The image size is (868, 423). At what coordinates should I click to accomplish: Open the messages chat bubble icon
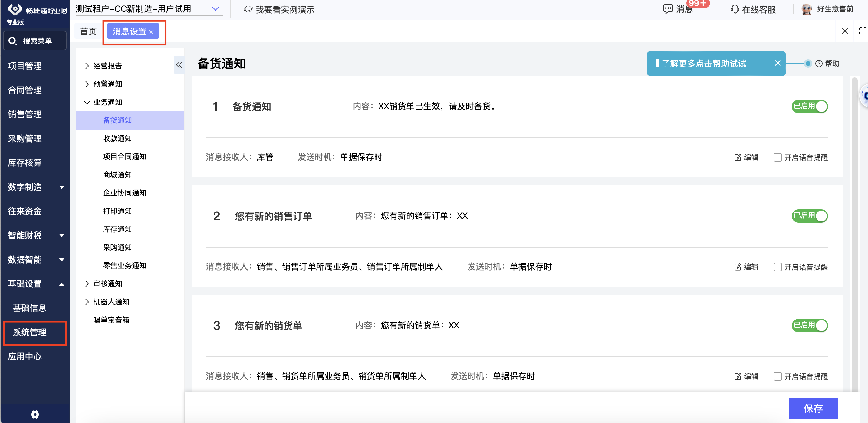(x=668, y=9)
